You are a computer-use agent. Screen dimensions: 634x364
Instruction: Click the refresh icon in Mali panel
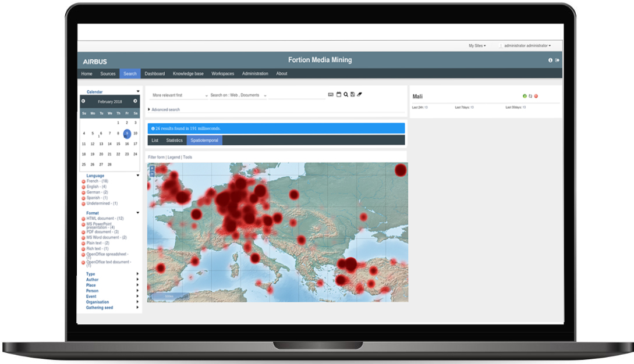530,96
